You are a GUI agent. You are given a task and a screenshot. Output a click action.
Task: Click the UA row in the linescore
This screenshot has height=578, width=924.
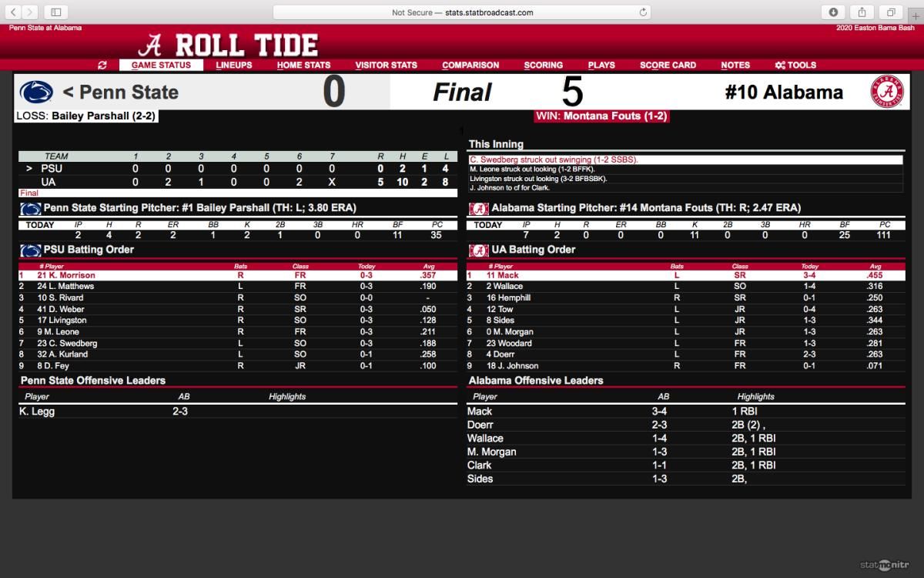[x=237, y=183]
